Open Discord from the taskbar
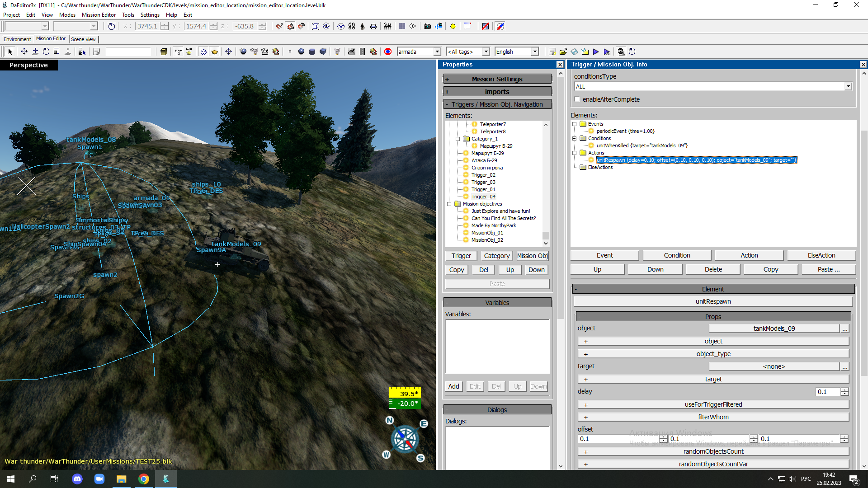 77,479
